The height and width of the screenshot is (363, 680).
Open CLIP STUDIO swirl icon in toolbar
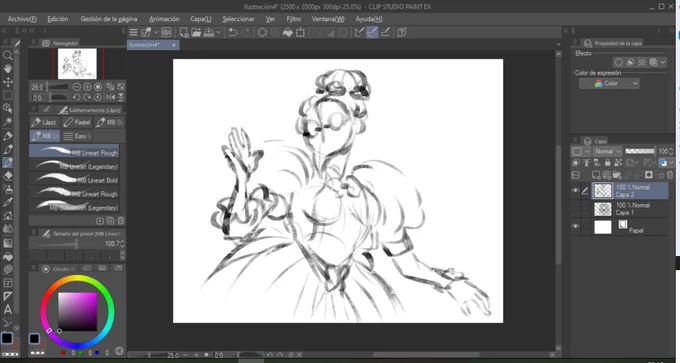coord(166,32)
